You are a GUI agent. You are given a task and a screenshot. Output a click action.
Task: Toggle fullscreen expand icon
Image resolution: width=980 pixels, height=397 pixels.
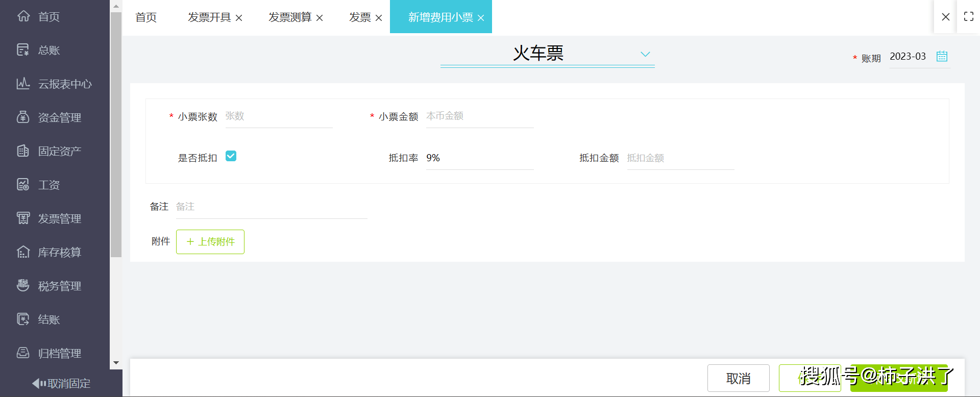click(968, 16)
